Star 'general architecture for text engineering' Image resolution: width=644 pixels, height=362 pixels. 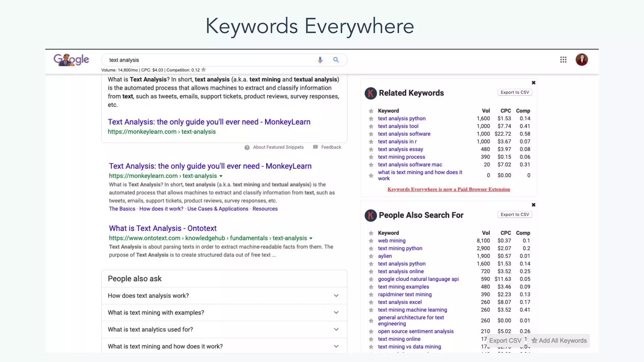371,321
